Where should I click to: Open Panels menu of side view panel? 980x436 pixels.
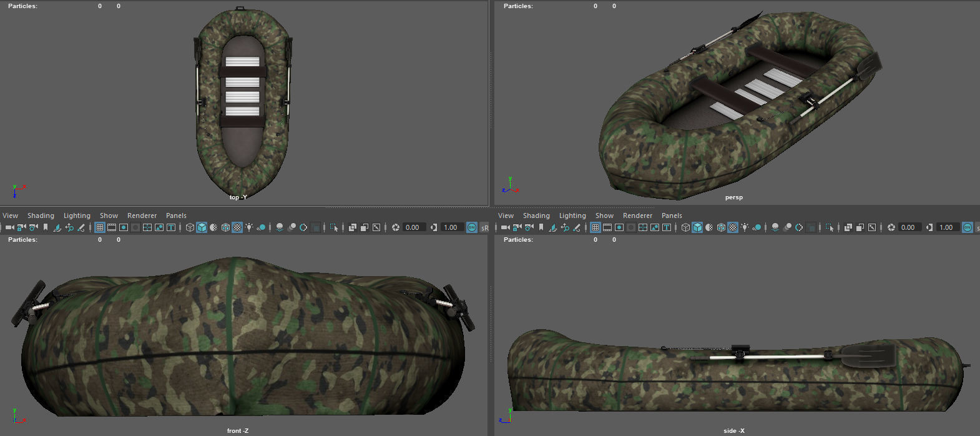coord(672,216)
